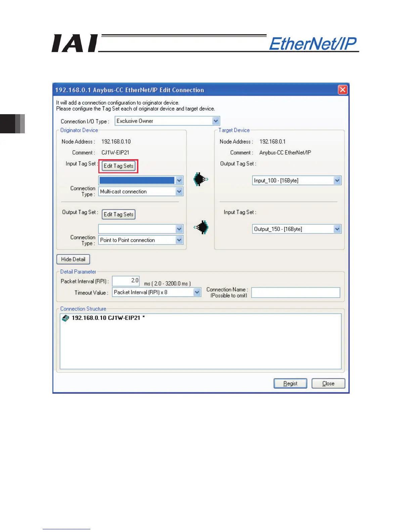Focus the Packet Interval (RPI) field
Image resolution: width=411 pixels, height=532 pixels.
click(x=126, y=281)
